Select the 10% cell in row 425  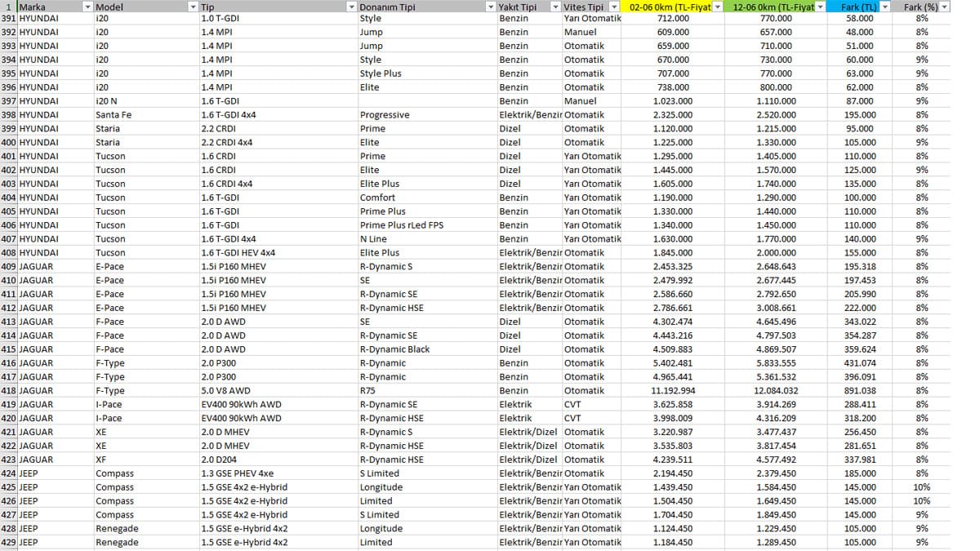(x=921, y=487)
